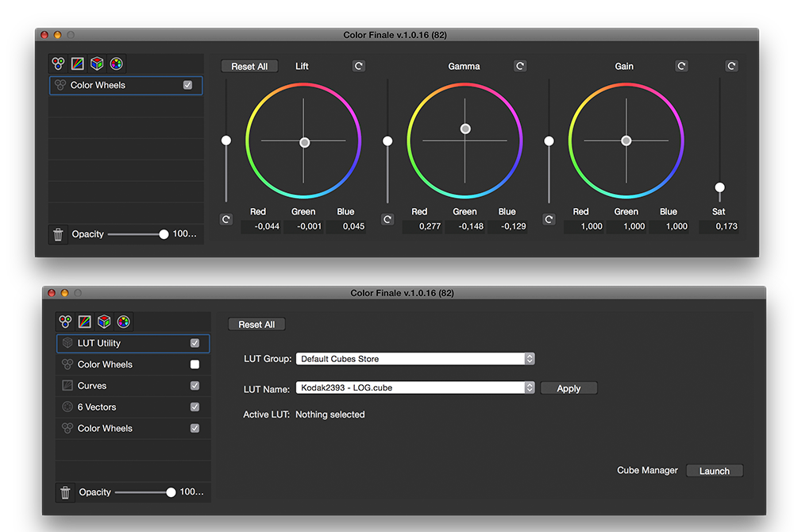
Task: Launch the Cube Manager
Action: point(714,471)
